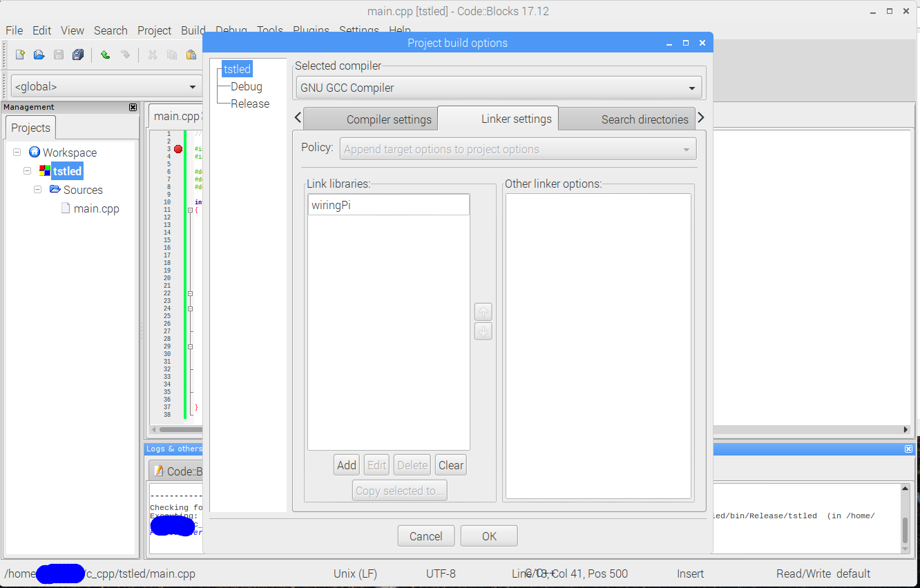Collapse code fold marker at line 22

pyautogui.click(x=190, y=293)
